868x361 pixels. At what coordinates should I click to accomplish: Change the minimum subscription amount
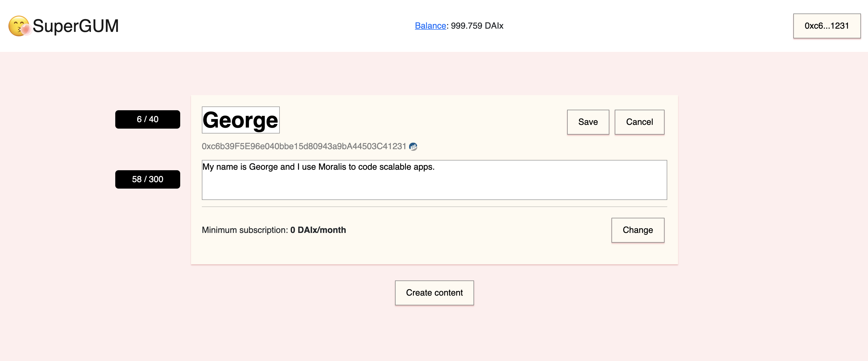[x=637, y=230]
